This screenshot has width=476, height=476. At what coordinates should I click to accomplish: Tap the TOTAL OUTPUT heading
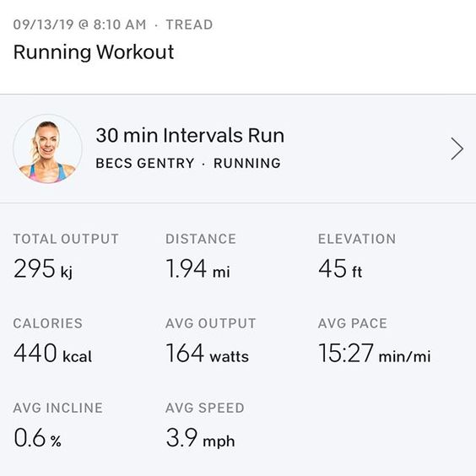coord(66,239)
